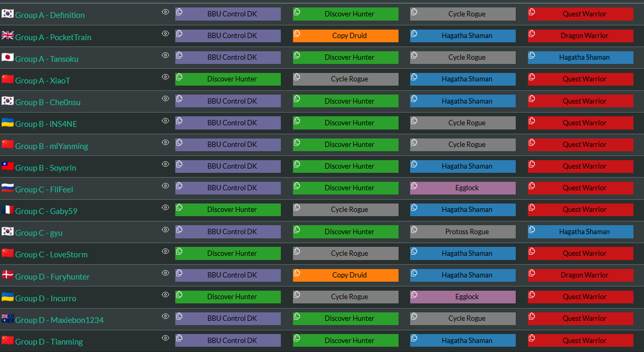Copy Gaby59's Discover Hunter deck code icon
This screenshot has width=644, height=352.
pos(179,207)
